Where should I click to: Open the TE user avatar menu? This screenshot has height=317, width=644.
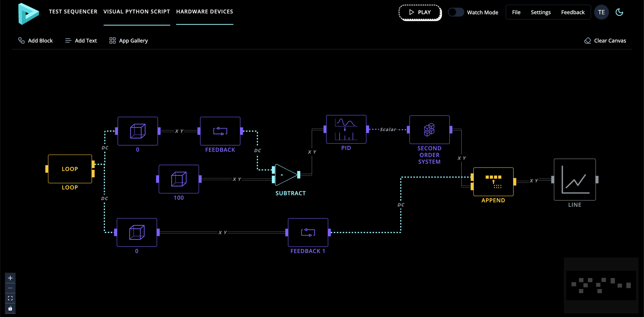(601, 12)
